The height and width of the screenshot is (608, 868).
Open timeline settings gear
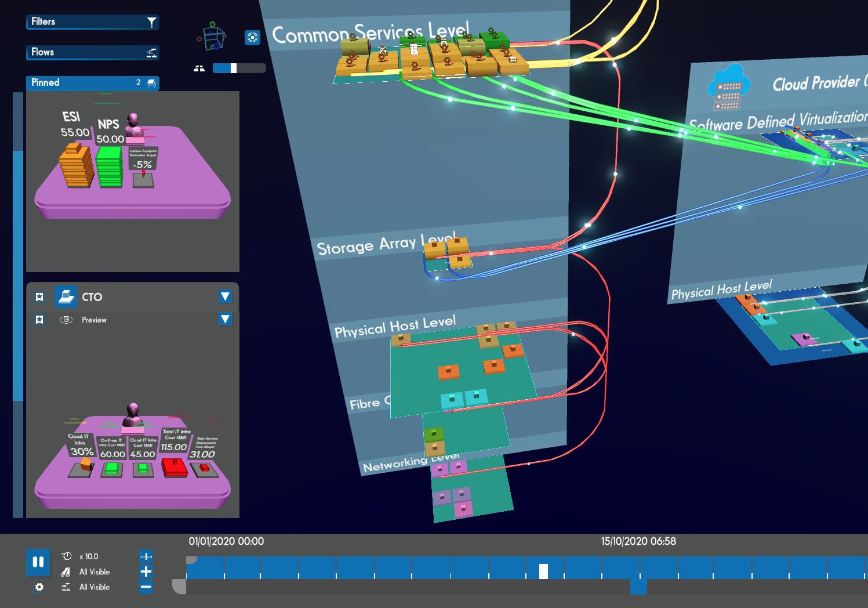[39, 587]
